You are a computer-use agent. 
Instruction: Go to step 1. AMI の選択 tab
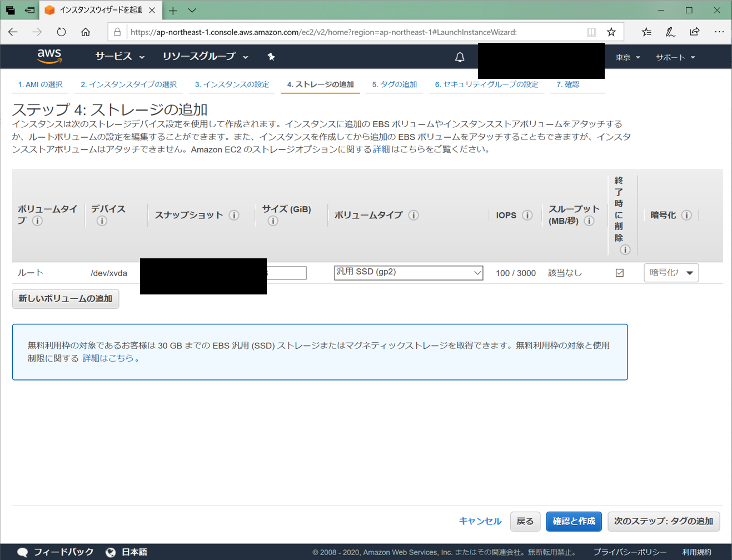41,84
